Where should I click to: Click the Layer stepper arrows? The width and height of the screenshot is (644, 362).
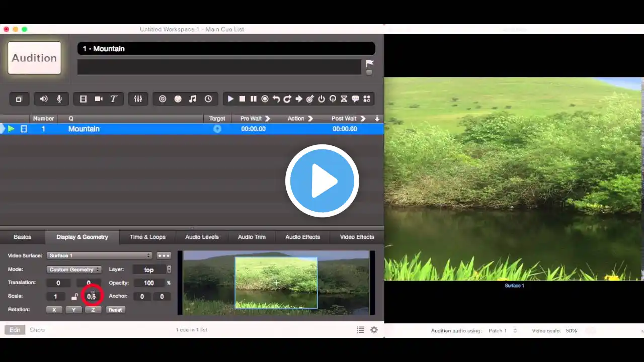[169, 269]
